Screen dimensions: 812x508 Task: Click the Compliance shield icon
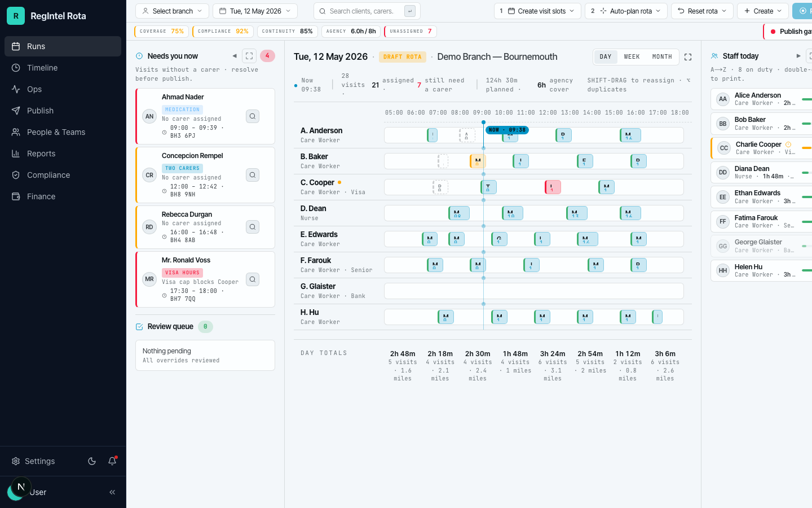[16, 175]
